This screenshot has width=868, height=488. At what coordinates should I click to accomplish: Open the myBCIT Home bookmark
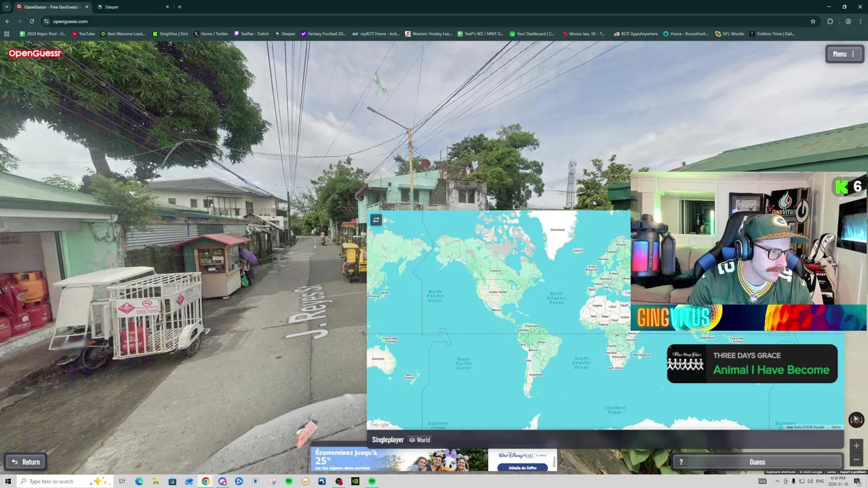tap(376, 33)
